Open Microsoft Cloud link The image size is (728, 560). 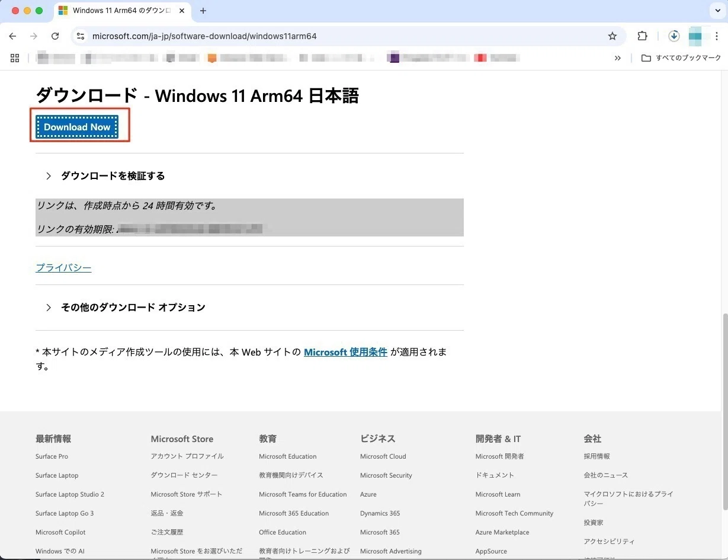pyautogui.click(x=383, y=456)
